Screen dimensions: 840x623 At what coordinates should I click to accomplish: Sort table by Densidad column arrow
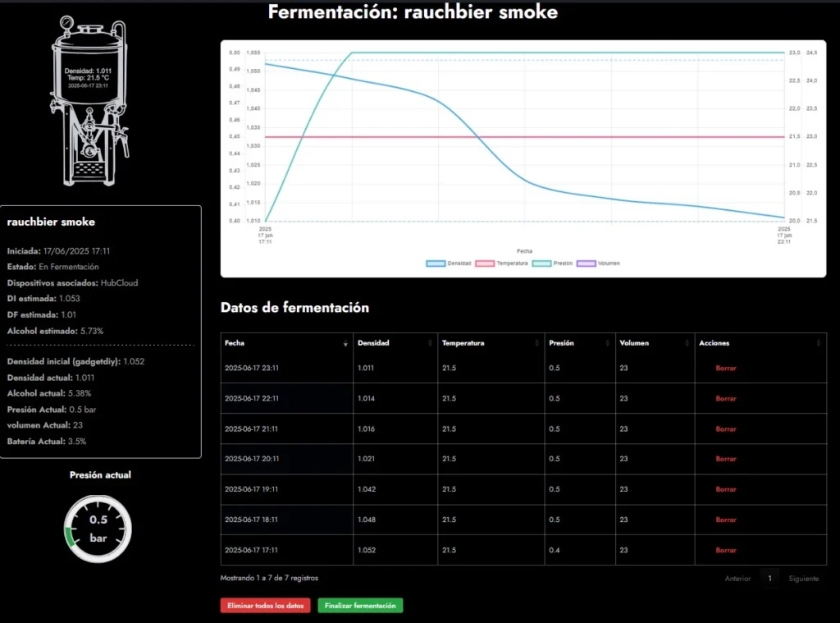[428, 344]
